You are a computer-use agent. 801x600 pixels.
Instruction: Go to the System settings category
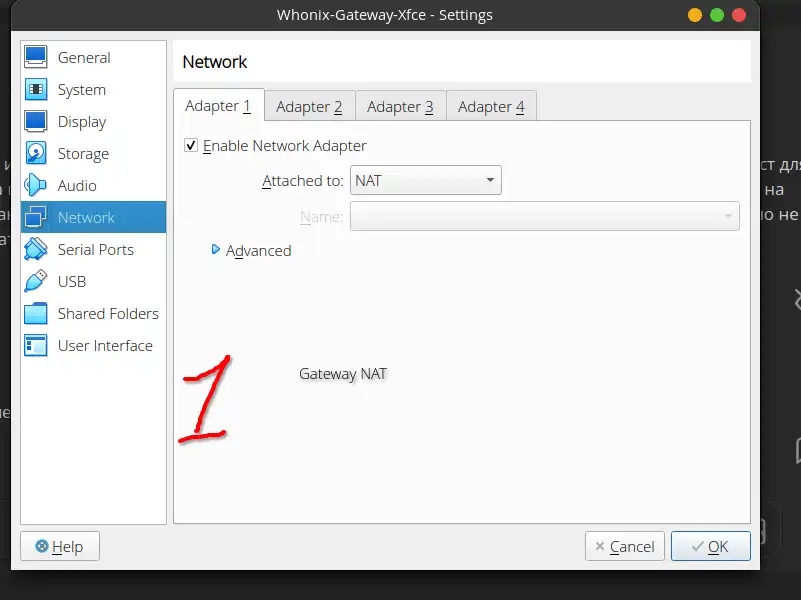[x=93, y=89]
